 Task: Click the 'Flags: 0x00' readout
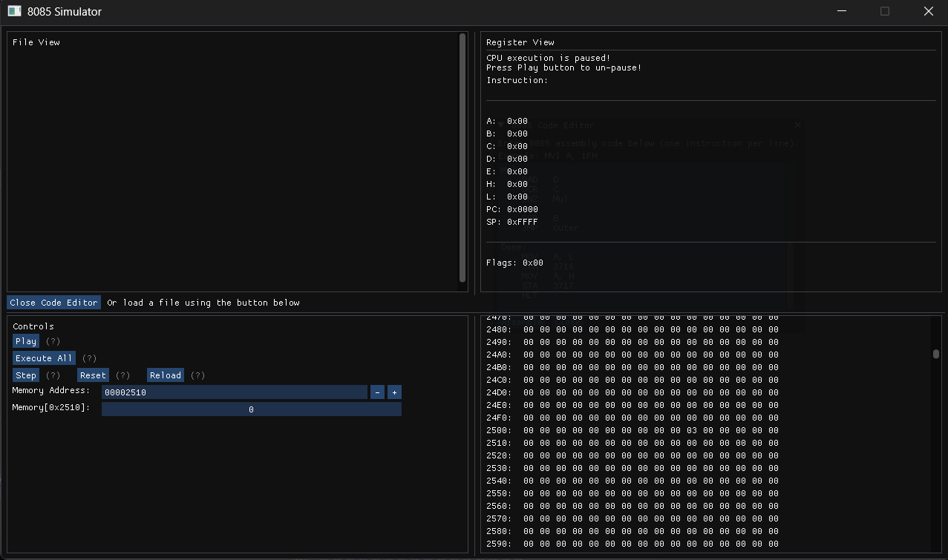pyautogui.click(x=515, y=263)
